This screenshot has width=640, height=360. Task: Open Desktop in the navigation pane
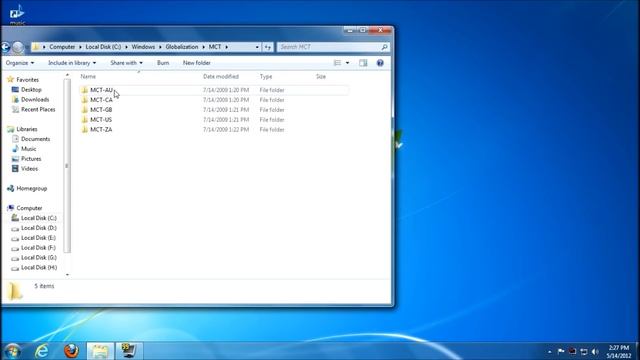click(31, 89)
